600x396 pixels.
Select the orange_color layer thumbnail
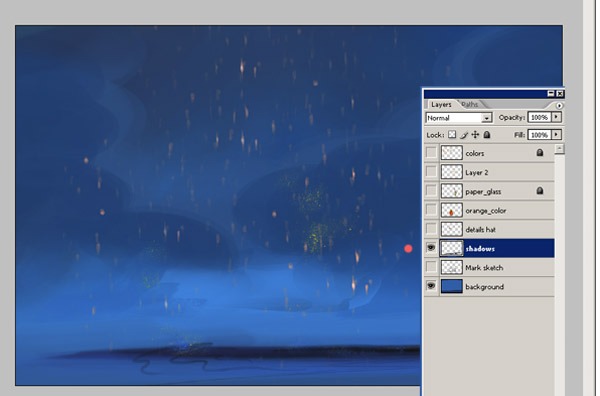[452, 210]
